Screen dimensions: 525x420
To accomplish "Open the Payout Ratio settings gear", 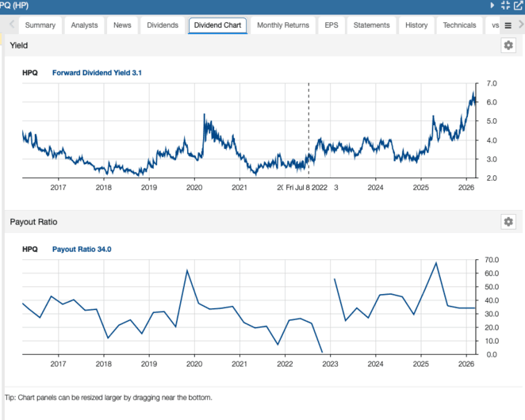I will (x=508, y=222).
